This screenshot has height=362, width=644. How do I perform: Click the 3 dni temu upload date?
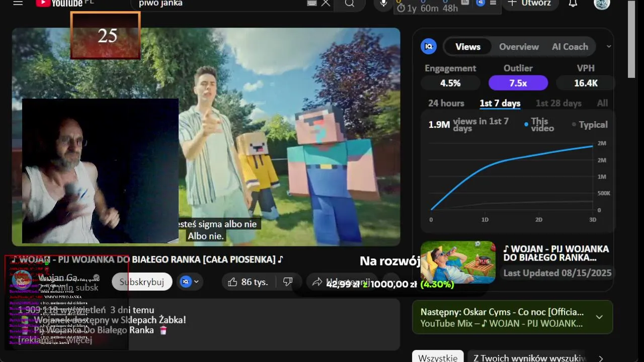click(x=132, y=310)
